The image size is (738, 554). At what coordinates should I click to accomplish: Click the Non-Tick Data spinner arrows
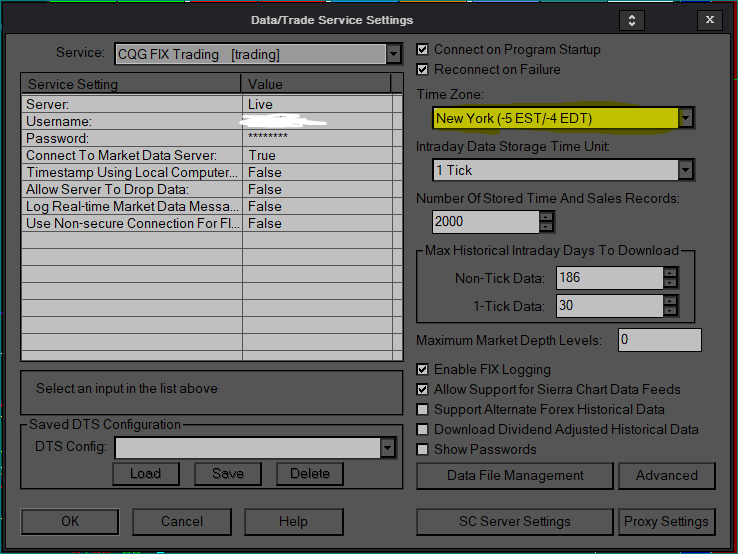(670, 278)
